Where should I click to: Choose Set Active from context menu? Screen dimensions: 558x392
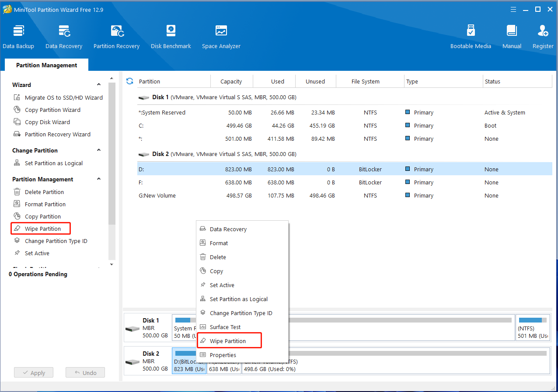click(242, 285)
